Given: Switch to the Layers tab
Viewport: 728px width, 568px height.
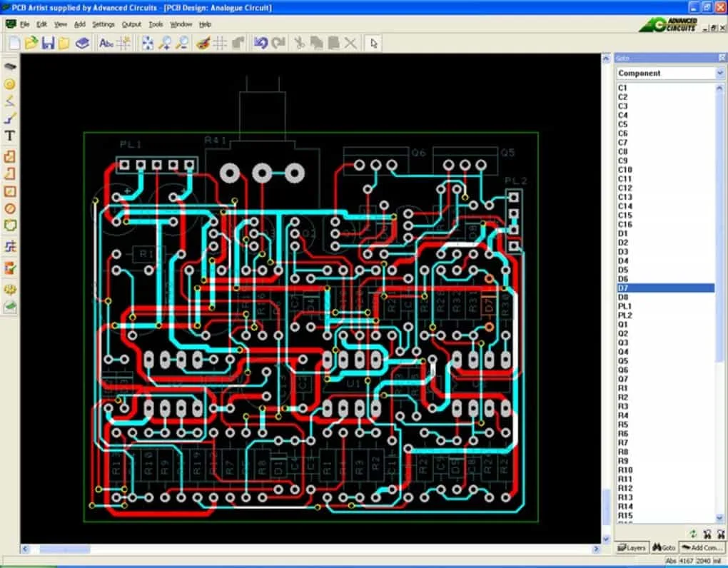Looking at the screenshot, I should coord(632,547).
